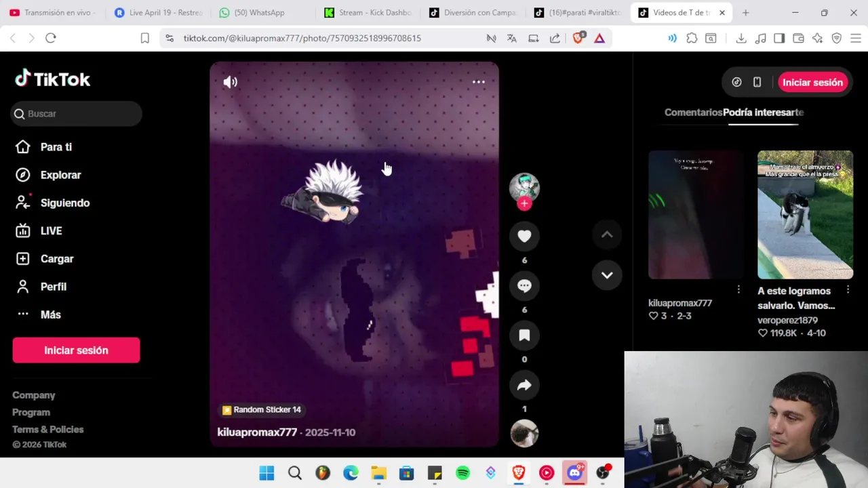Open the Windows Start menu
The width and height of the screenshot is (868, 488).
click(267, 473)
